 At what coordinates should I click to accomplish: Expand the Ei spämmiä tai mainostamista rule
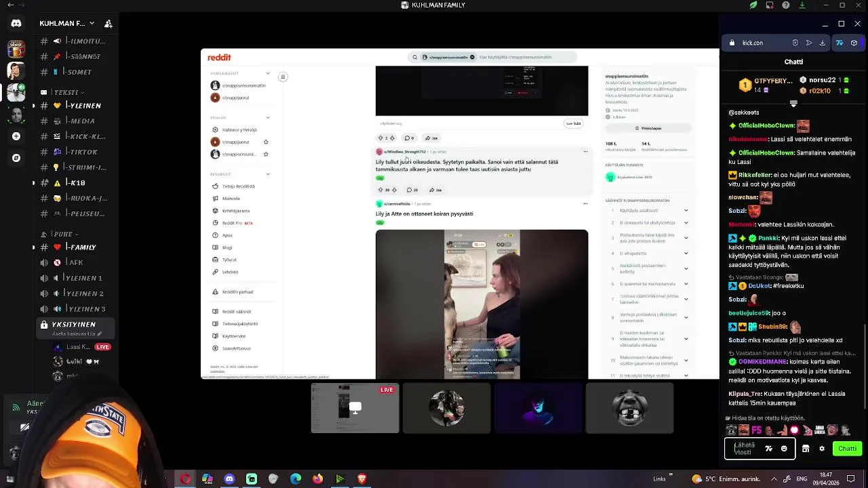(x=648, y=284)
